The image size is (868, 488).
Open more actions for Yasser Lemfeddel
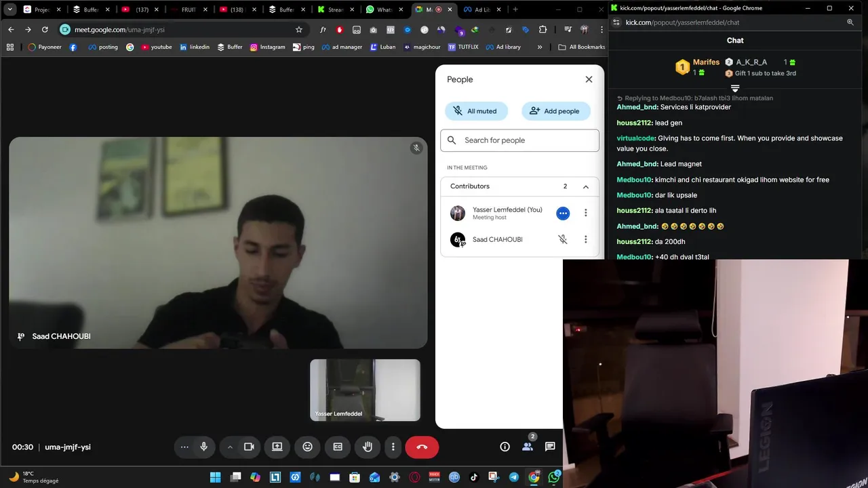click(x=586, y=213)
